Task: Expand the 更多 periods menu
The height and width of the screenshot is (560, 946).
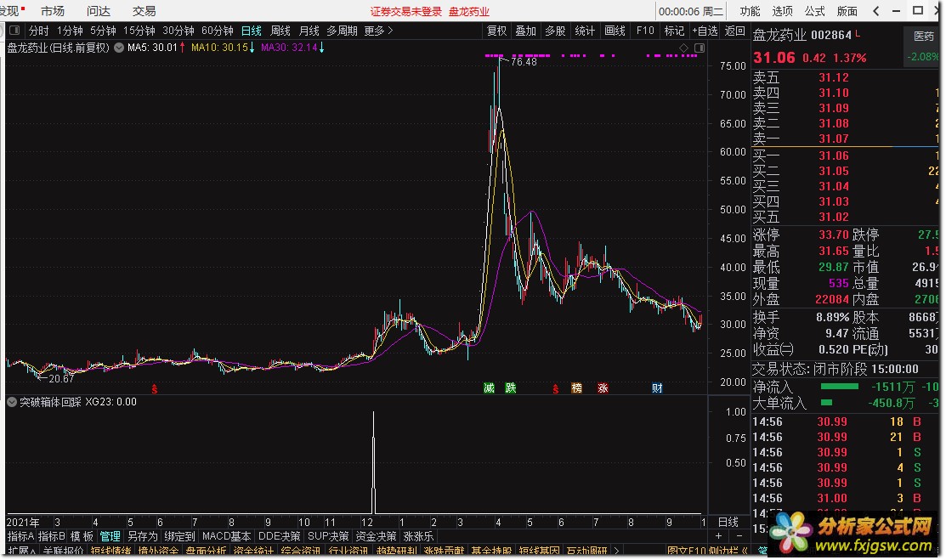Action: [x=378, y=31]
